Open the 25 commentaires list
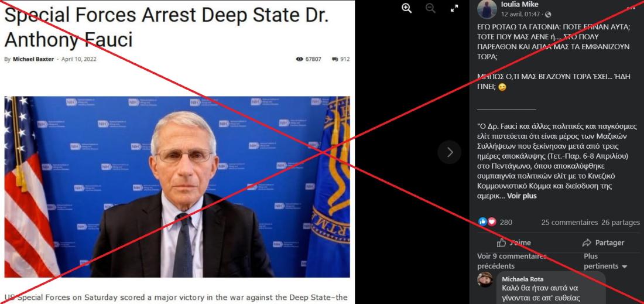This screenshot has height=304, width=644. 569,222
